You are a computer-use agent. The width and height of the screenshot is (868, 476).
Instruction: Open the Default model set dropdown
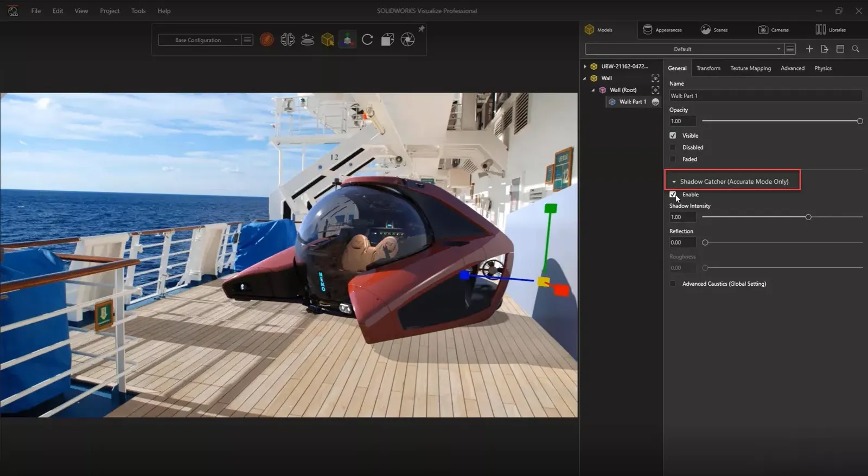click(684, 49)
